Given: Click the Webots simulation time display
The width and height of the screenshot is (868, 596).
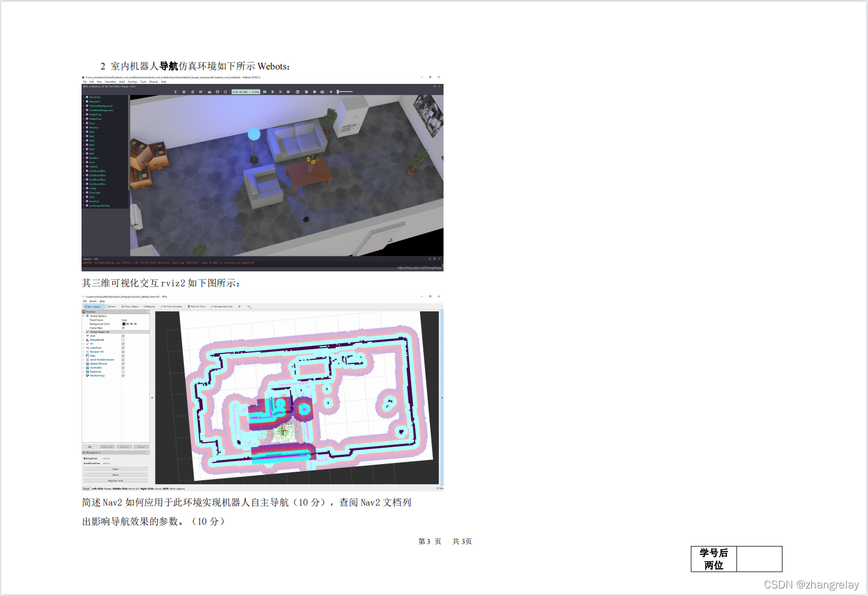Looking at the screenshot, I should 246,91.
